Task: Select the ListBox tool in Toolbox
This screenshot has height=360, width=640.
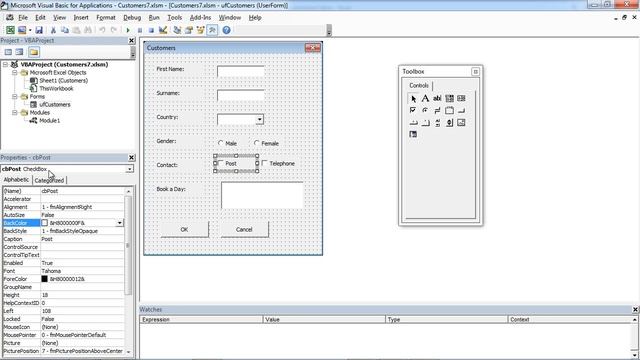Action: click(461, 98)
